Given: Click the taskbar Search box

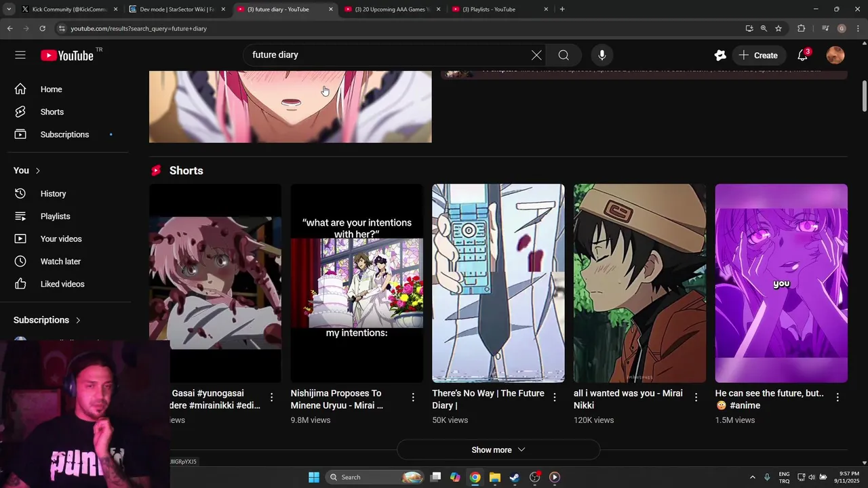Looking at the screenshot, I should click(x=375, y=477).
